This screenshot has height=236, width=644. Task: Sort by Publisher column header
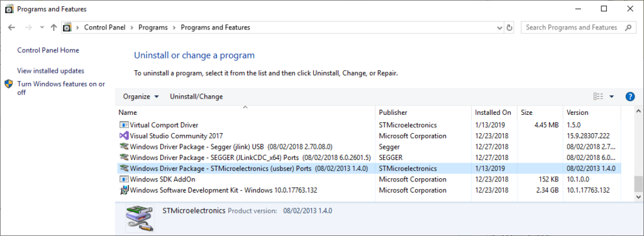coord(423,112)
